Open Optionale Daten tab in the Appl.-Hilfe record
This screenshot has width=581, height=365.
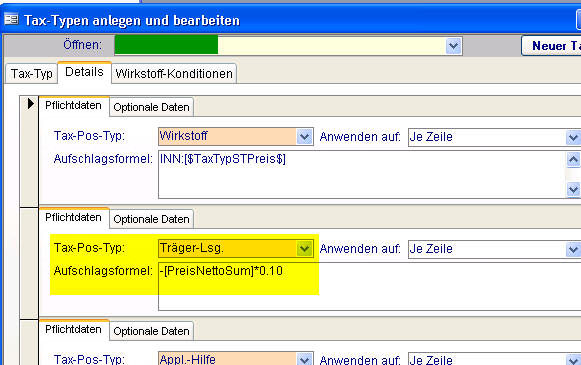[151, 331]
